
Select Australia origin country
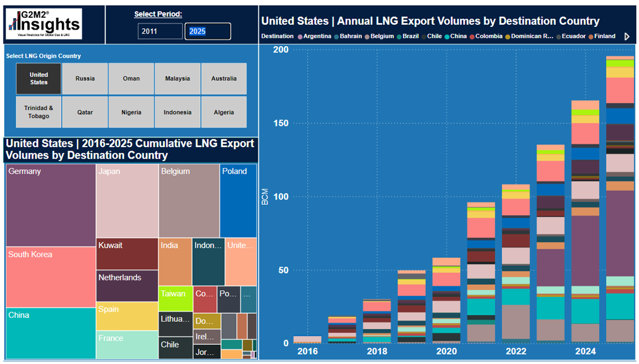coord(224,78)
